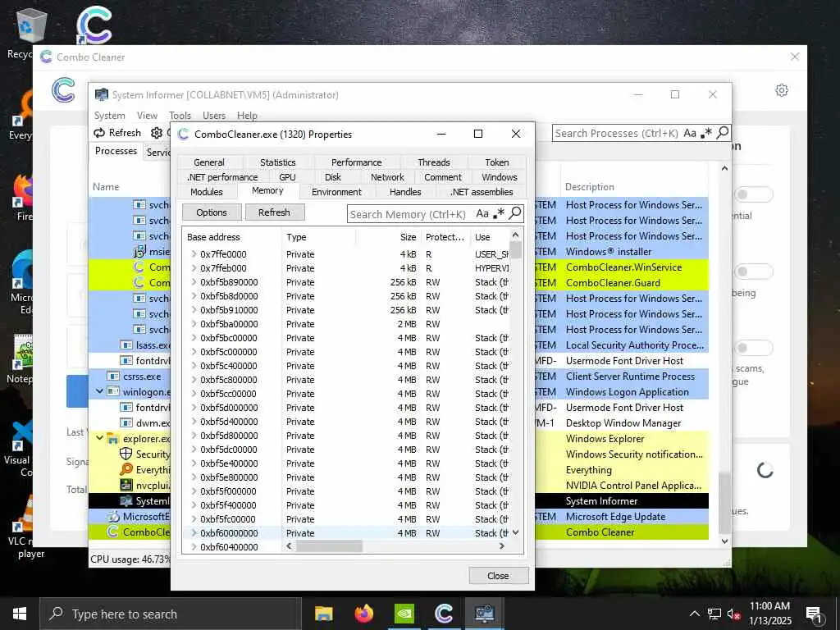Open the Tools menu in System Informer
Viewport: 840px width, 630px height.
click(x=180, y=115)
